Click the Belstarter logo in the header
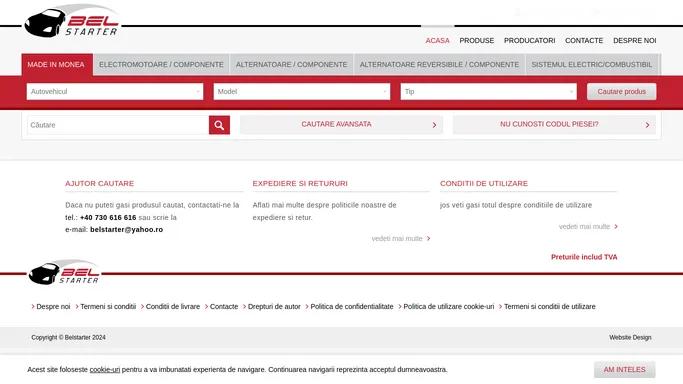Viewport: 683px width, 384px height. 72,22
